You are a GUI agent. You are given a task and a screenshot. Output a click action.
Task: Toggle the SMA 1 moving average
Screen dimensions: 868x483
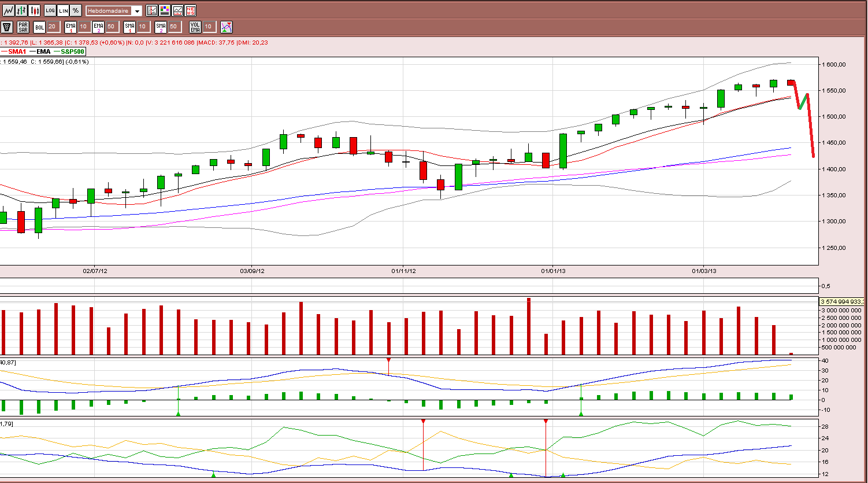(x=129, y=27)
